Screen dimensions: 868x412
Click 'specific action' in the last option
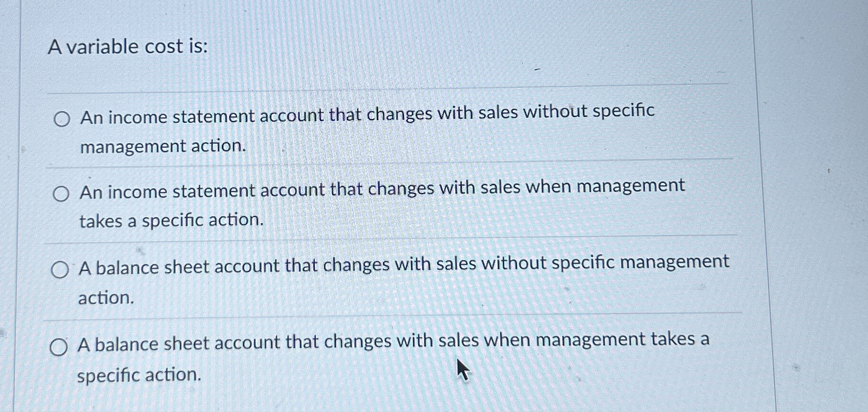138,375
